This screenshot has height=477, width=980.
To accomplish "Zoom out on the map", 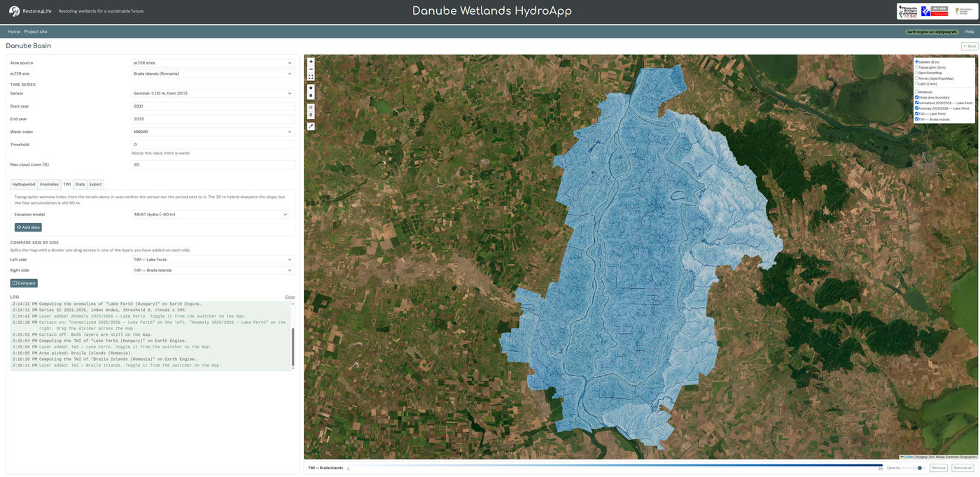I will pos(311,69).
